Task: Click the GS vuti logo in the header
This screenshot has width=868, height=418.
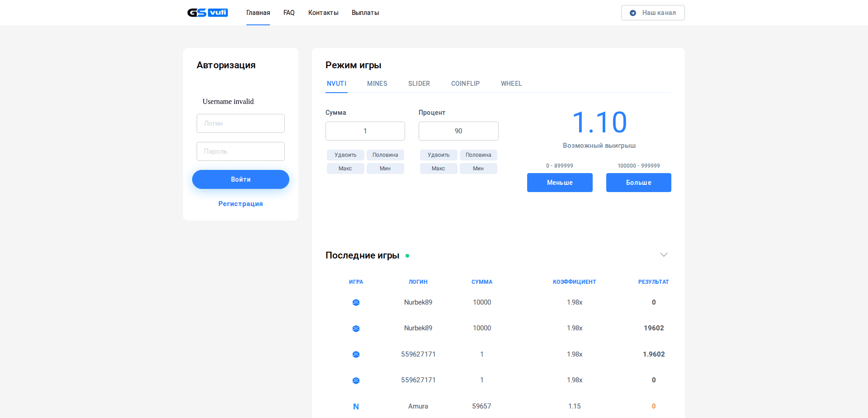Action: click(207, 13)
